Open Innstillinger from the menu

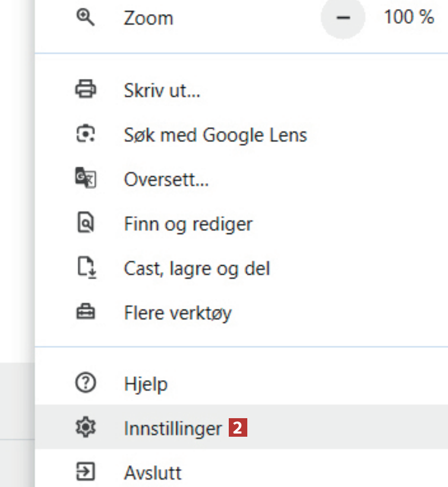(173, 428)
